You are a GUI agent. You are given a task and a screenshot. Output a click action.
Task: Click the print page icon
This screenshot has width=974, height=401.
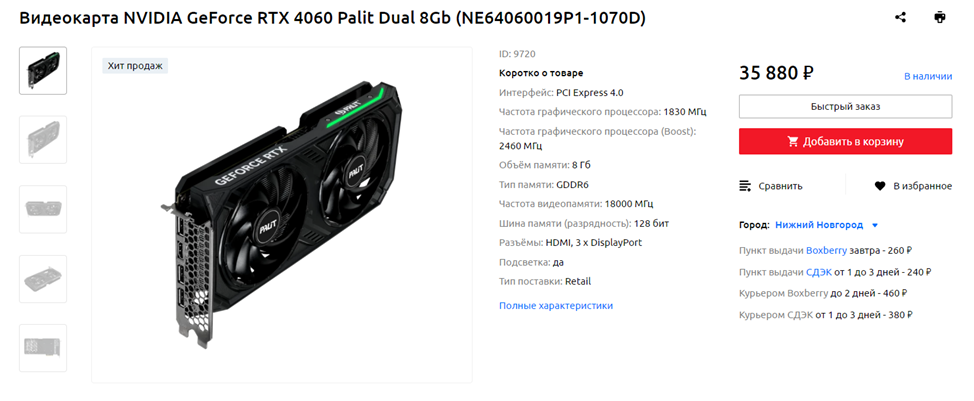[x=940, y=17]
